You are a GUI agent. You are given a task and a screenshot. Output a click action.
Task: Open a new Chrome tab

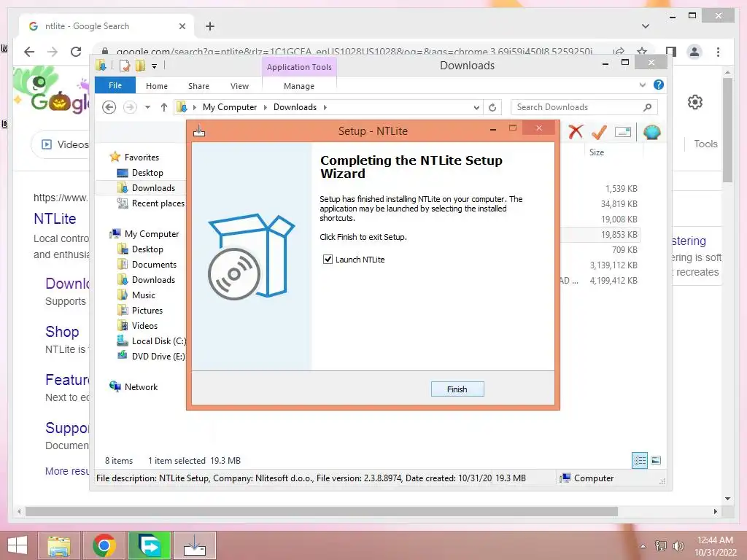(x=210, y=26)
